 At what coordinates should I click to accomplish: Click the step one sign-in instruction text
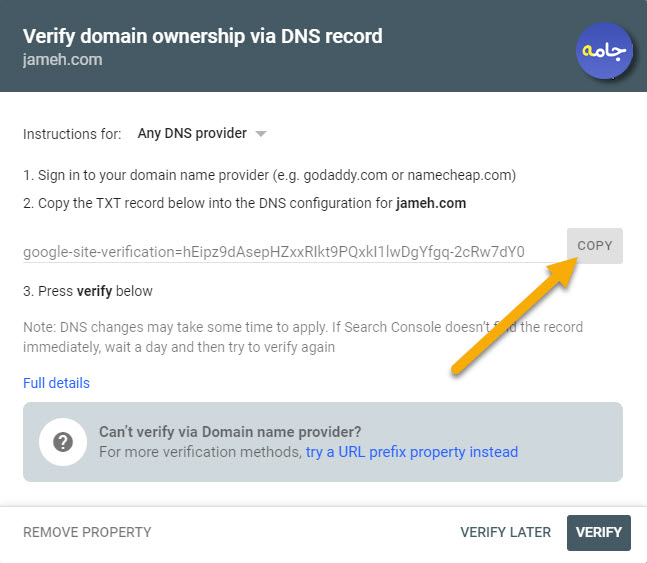[269, 175]
